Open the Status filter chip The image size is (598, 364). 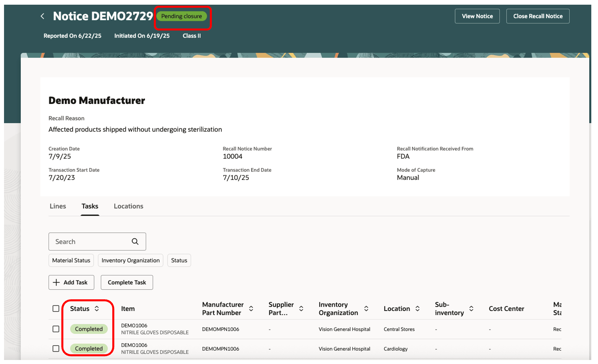pos(179,260)
